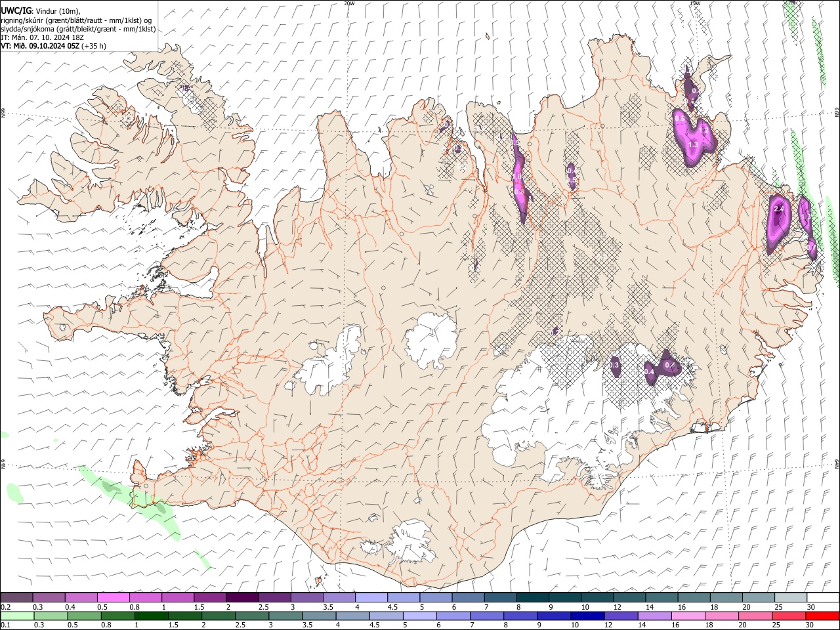This screenshot has width=840, height=630.
Task: Click the green rain band southwest of Reykjanes
Action: pos(131,500)
